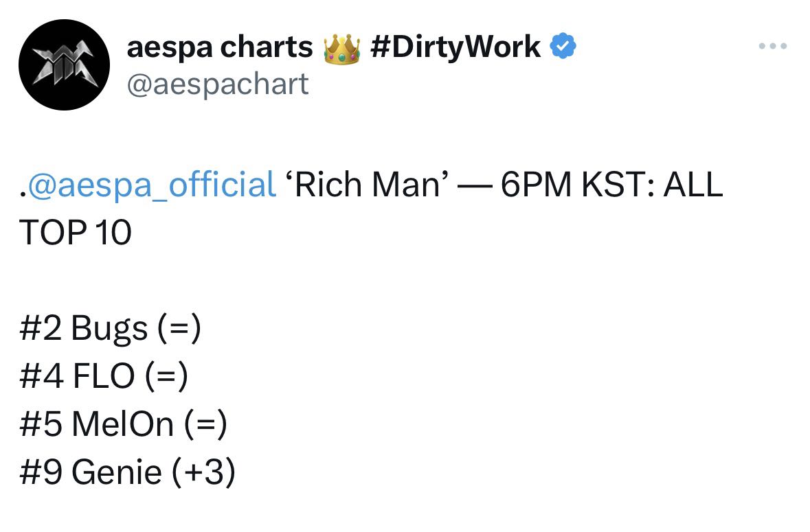This screenshot has width=810, height=532.
Task: Open the @aespachart handle
Action: (218, 84)
